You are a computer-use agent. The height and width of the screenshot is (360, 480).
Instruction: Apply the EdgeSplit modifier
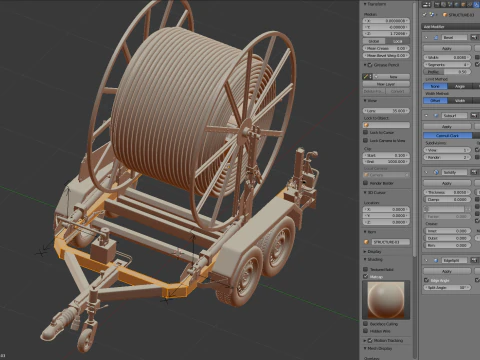[447, 271]
